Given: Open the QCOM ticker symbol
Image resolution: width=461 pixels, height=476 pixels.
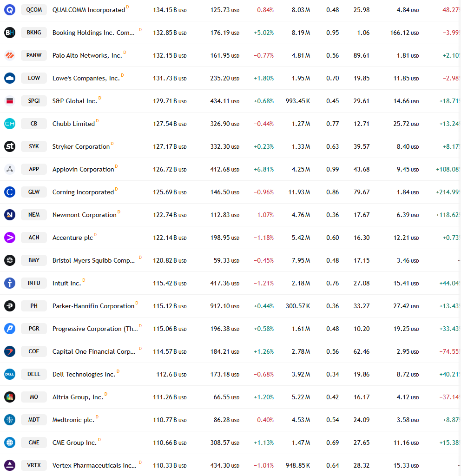Looking at the screenshot, I should (34, 10).
